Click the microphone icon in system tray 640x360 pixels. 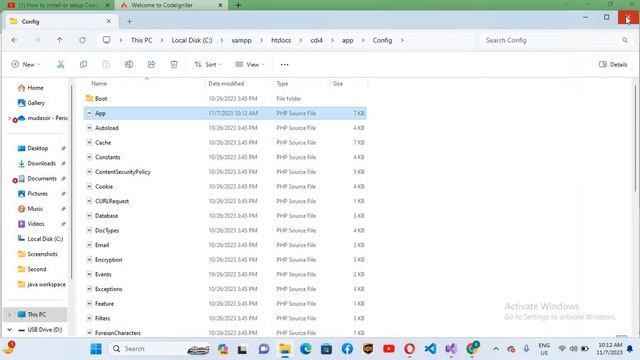click(x=526, y=349)
